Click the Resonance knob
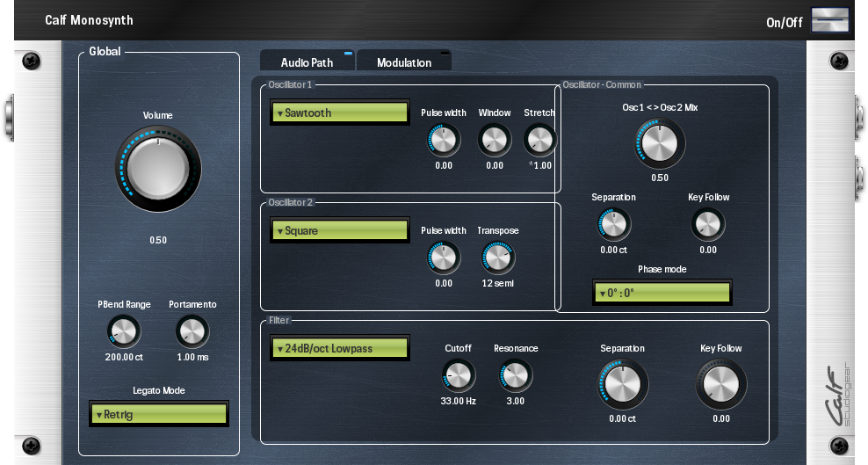Screen dimensions: 868x465 pyautogui.click(x=516, y=376)
